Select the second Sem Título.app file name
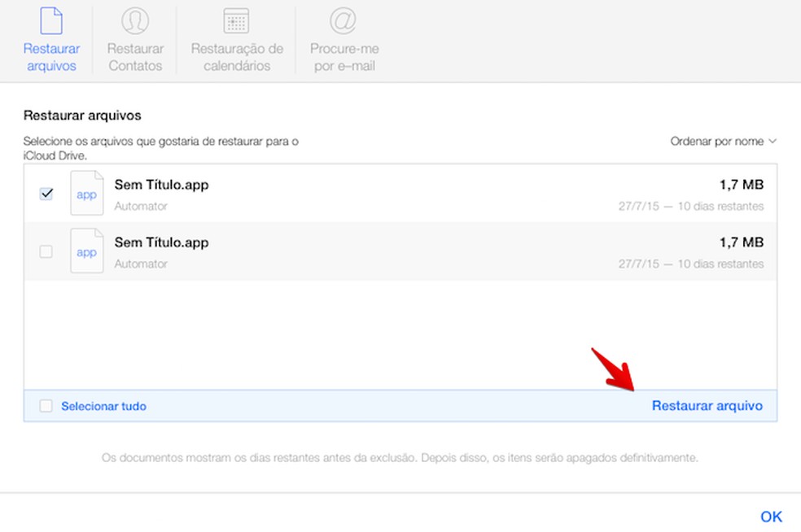The image size is (801, 532). point(161,242)
